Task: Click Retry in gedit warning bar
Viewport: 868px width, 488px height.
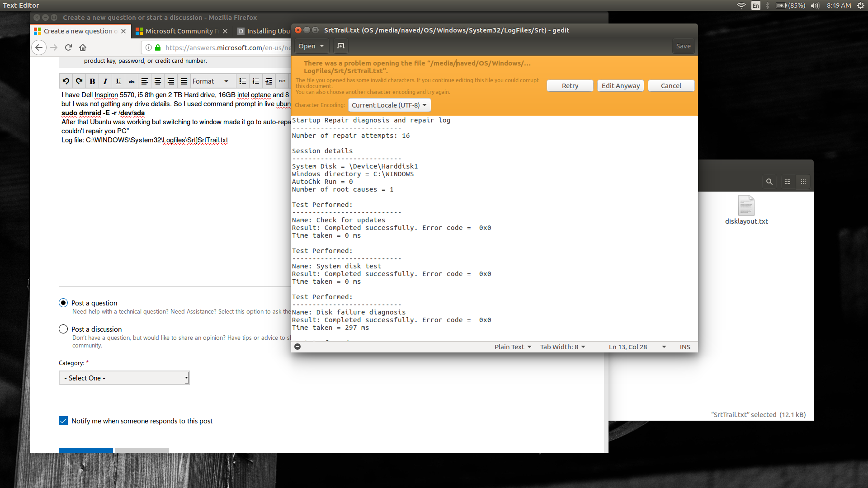Action: (x=570, y=85)
